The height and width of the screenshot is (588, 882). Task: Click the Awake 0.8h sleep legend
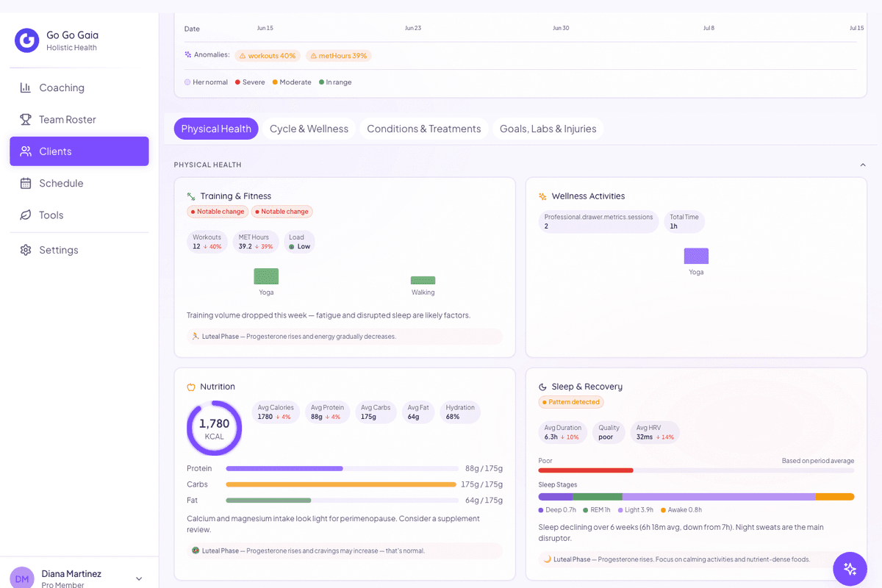pos(681,510)
